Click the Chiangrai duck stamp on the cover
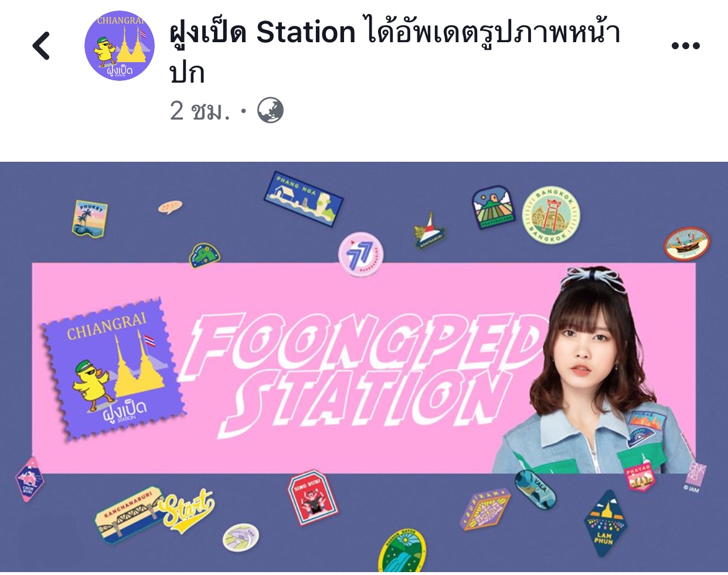Image resolution: width=728 pixels, height=575 pixels. (x=111, y=368)
